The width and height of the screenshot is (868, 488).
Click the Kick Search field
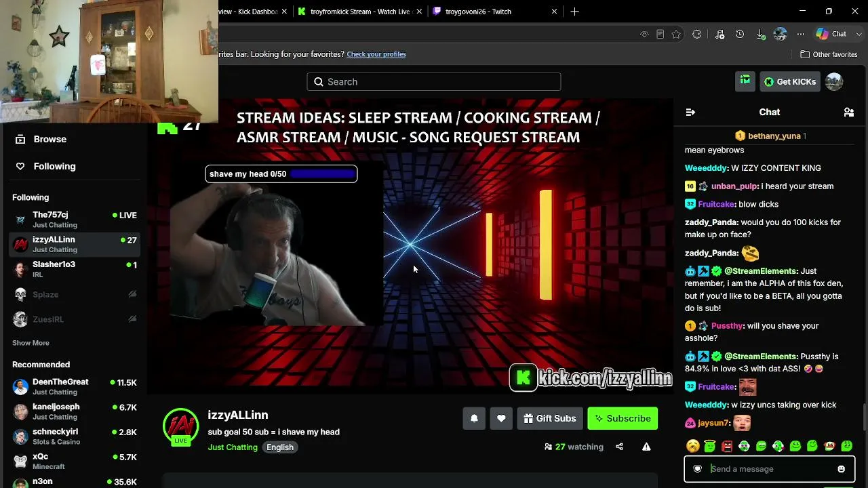pyautogui.click(x=434, y=82)
